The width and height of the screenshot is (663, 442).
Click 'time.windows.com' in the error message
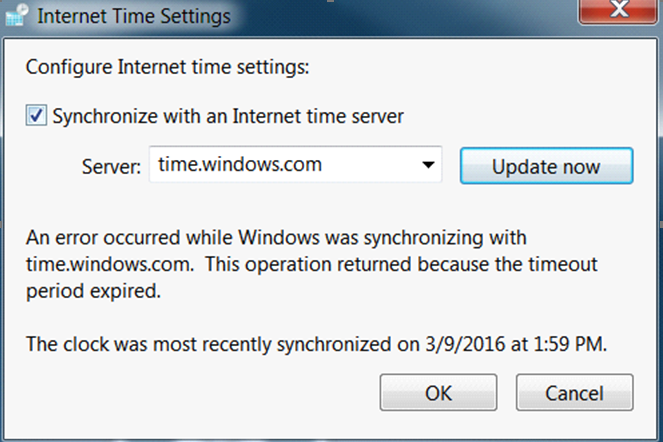110,265
